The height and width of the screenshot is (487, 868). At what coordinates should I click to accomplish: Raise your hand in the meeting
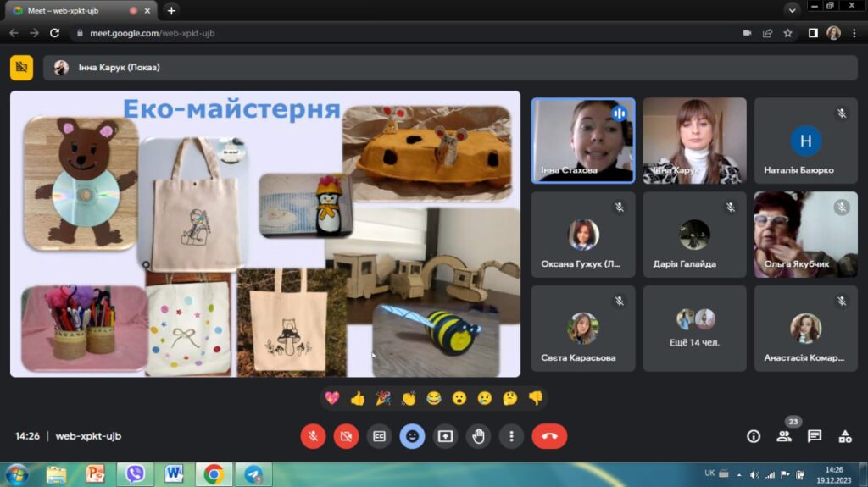pyautogui.click(x=479, y=436)
